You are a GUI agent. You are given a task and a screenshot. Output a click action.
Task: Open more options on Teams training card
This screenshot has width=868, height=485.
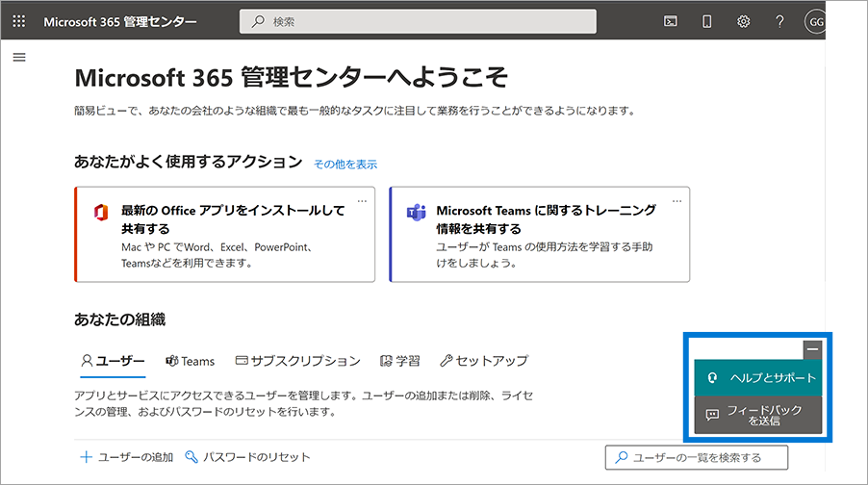(677, 201)
